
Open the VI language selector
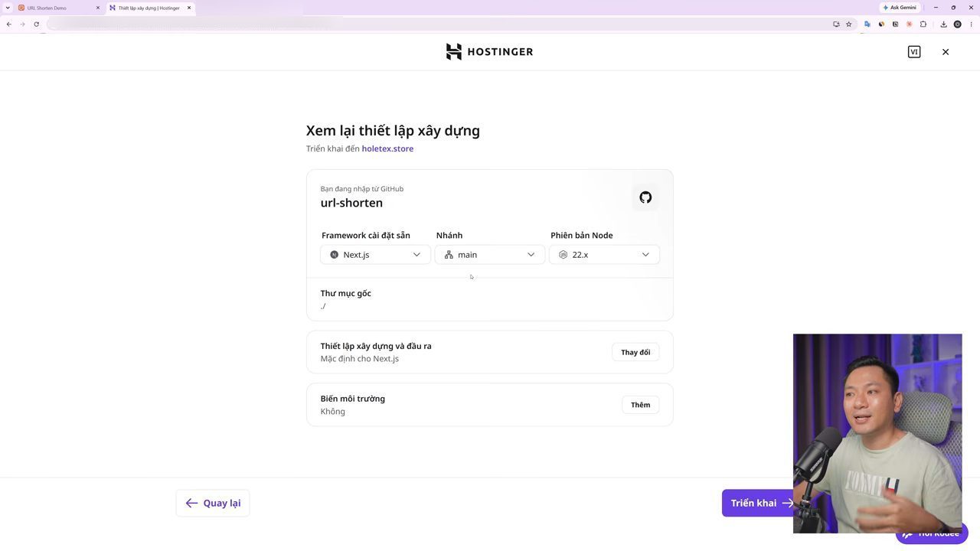[x=914, y=52]
